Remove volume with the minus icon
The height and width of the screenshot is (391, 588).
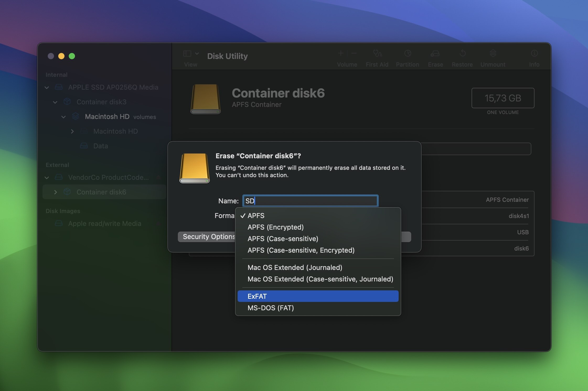pyautogui.click(x=354, y=53)
